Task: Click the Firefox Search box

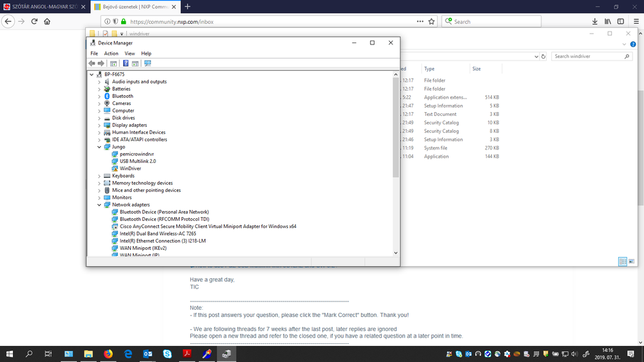Action: coord(491,21)
